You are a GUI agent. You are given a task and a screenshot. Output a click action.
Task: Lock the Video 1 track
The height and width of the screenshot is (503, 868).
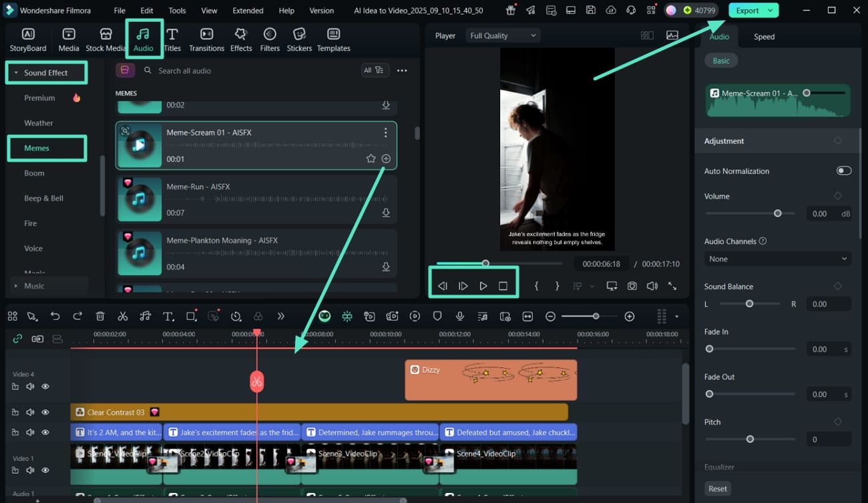point(15,471)
